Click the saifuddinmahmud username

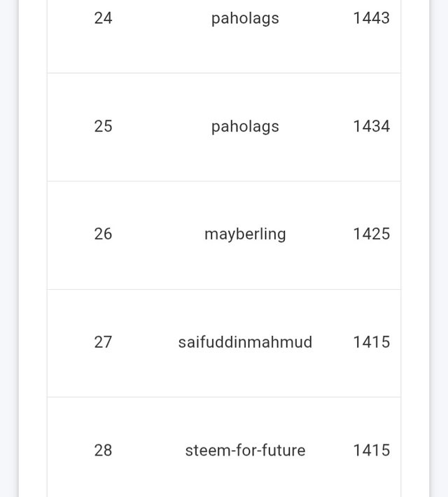pyautogui.click(x=245, y=342)
